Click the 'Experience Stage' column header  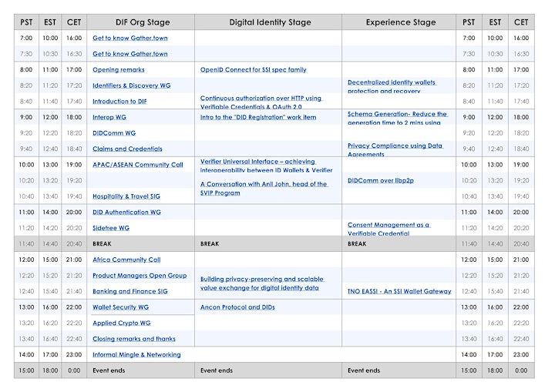point(399,22)
